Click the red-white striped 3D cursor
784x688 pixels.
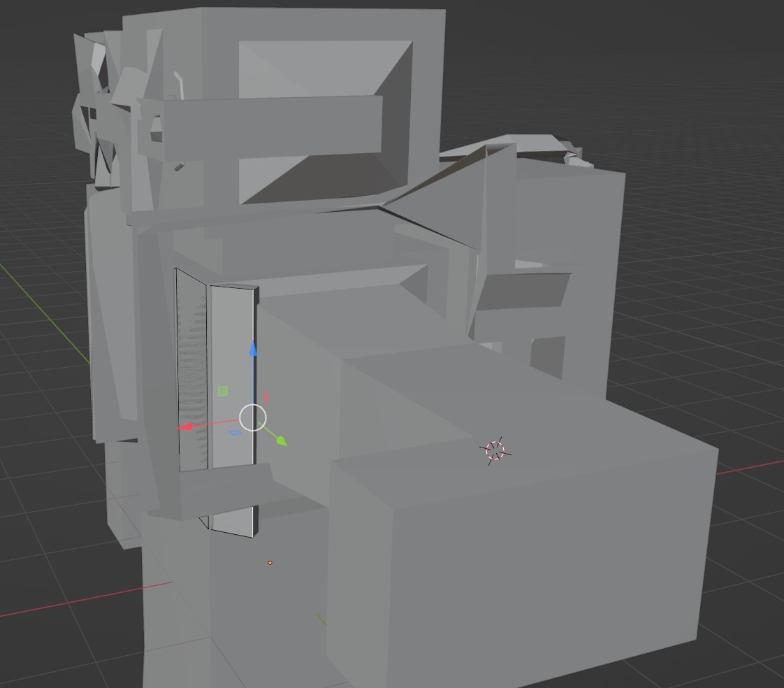point(495,451)
